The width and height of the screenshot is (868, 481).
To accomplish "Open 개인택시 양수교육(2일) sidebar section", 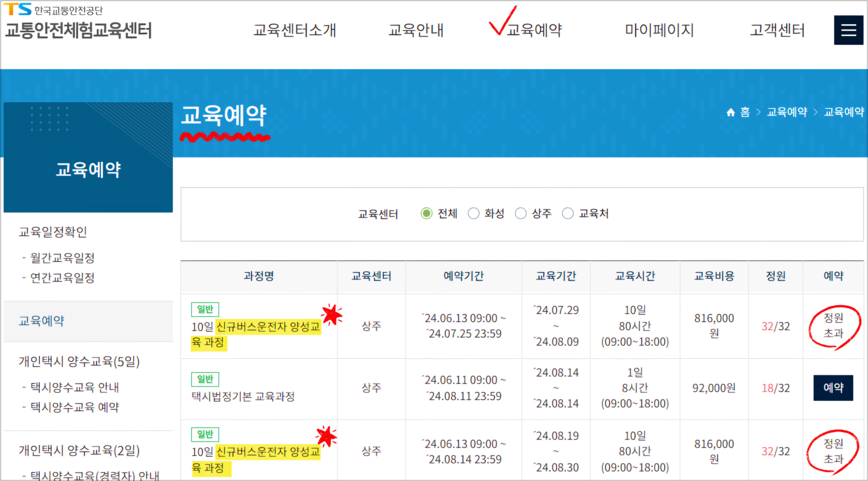I will pos(79,450).
